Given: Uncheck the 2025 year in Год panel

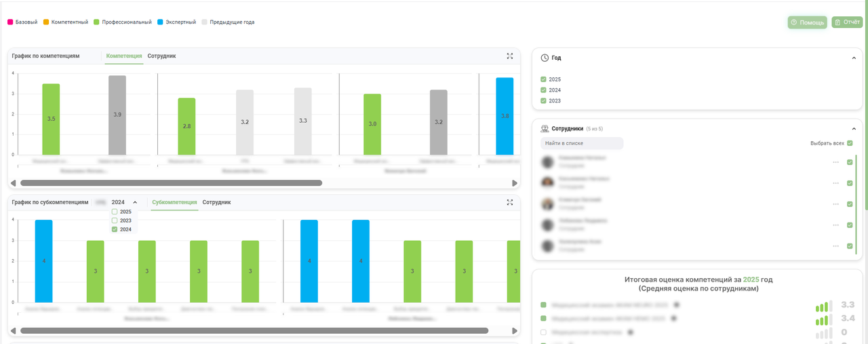Looking at the screenshot, I should (543, 79).
